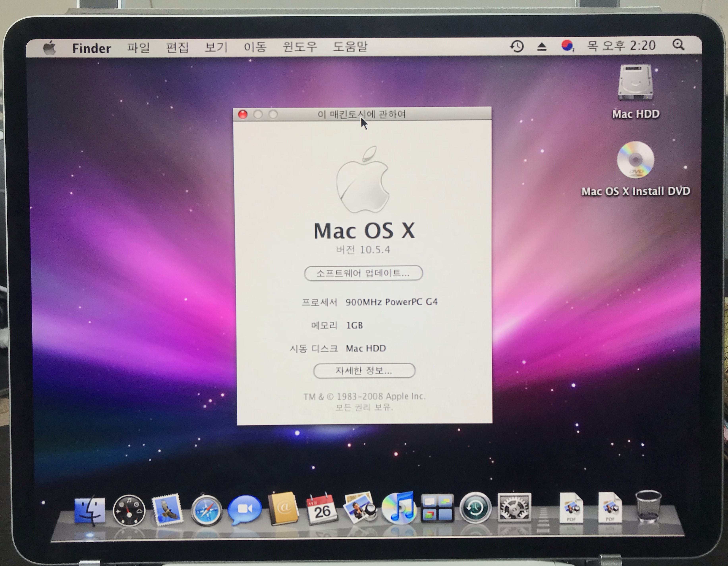Open Korean input source flag menu
Screen dimensions: 728x566
567,46
